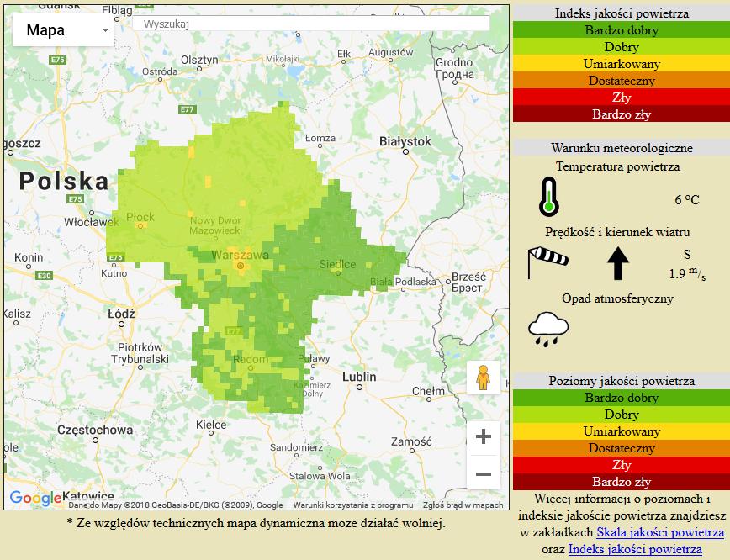Image resolution: width=730 pixels, height=560 pixels.
Task: Click the Biała Podlaska city label
Action: click(x=403, y=282)
